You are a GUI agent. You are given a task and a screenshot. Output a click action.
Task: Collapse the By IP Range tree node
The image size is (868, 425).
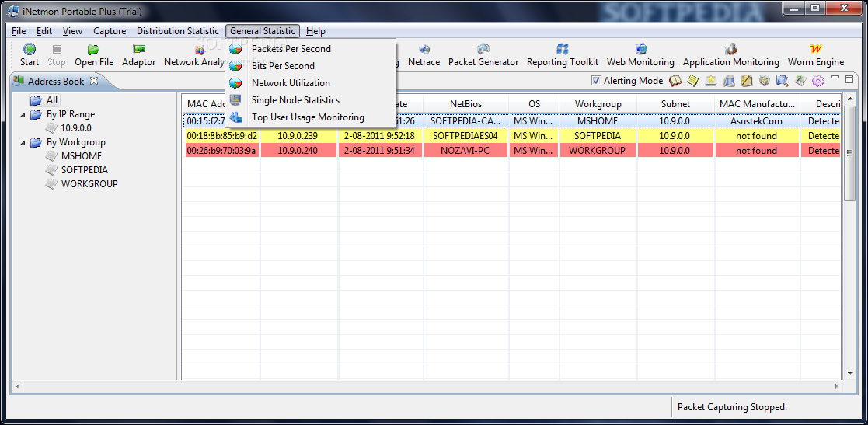click(23, 115)
